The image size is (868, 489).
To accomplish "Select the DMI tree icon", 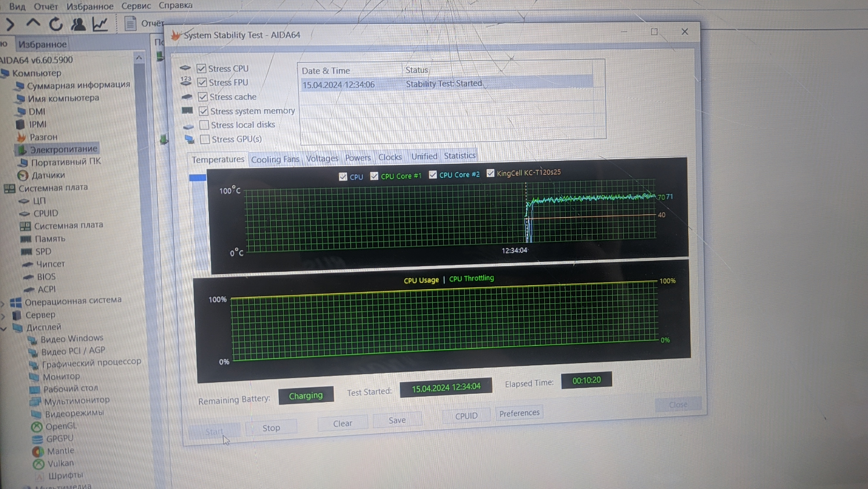I will coord(21,111).
